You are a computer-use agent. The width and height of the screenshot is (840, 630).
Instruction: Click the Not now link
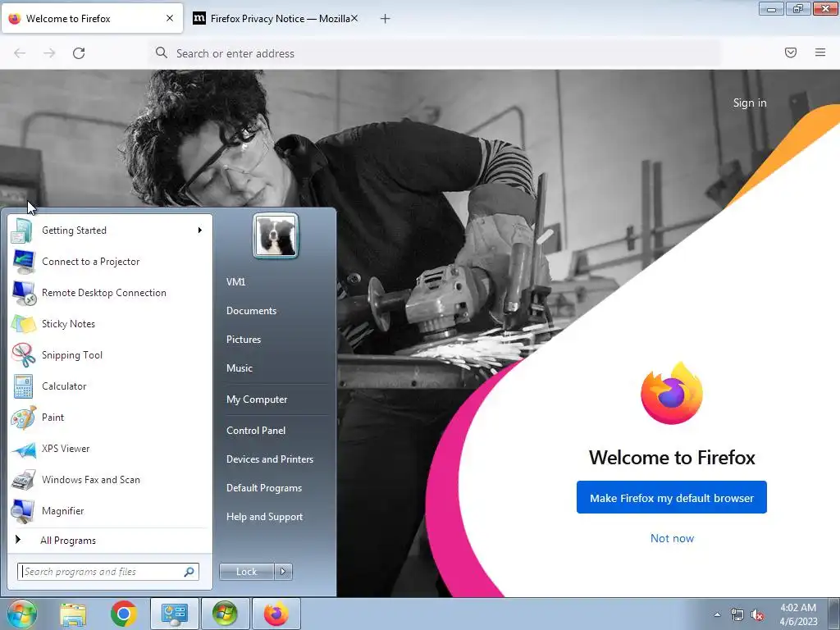pos(672,538)
